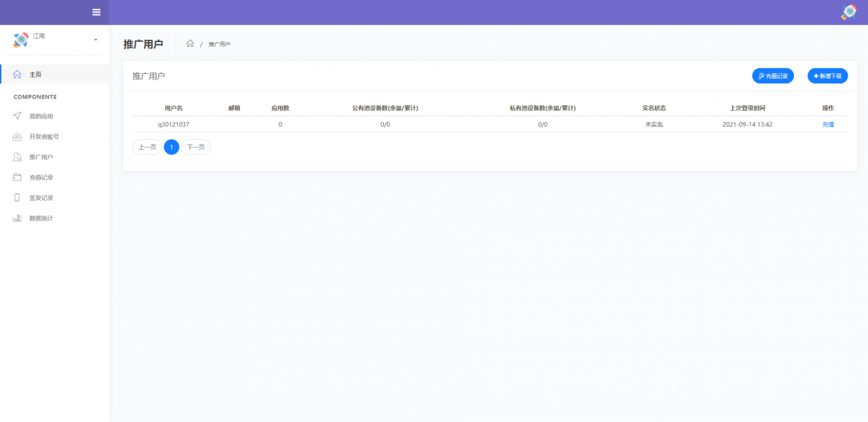
Task: Expand the 江南 user dropdown arrow
Action: [96, 40]
